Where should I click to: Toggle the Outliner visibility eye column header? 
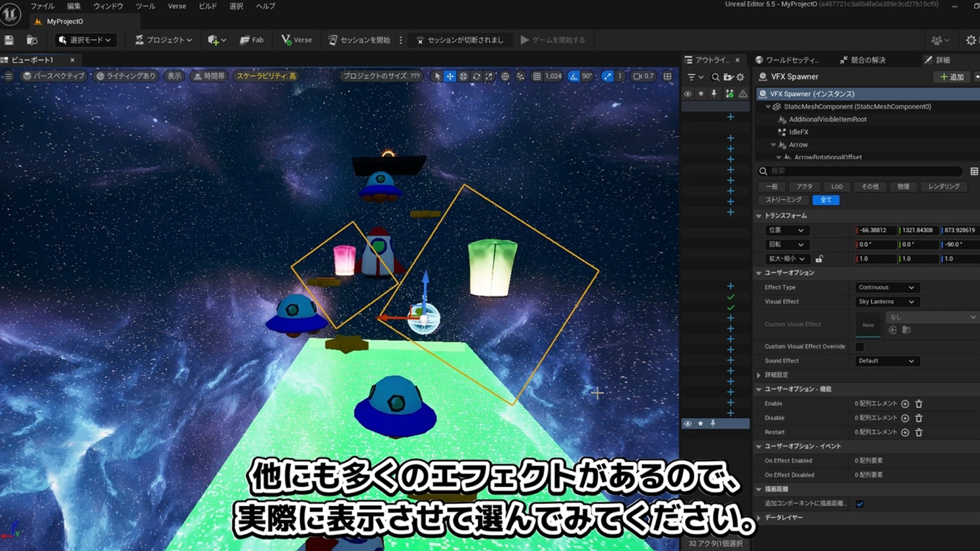click(x=688, y=94)
